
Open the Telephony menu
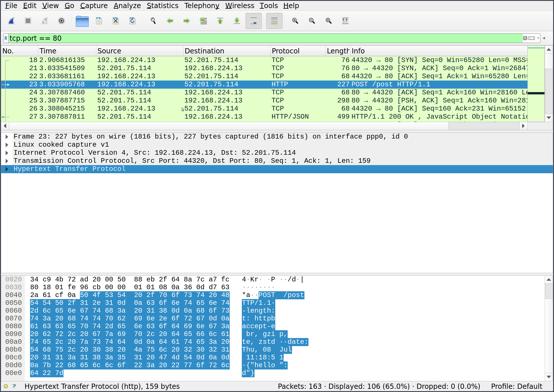(x=202, y=5)
